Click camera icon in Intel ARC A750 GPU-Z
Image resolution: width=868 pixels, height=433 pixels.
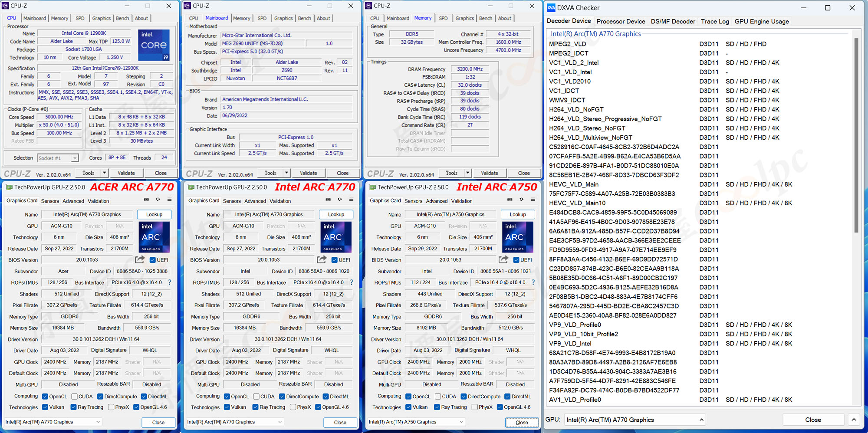pyautogui.click(x=510, y=200)
